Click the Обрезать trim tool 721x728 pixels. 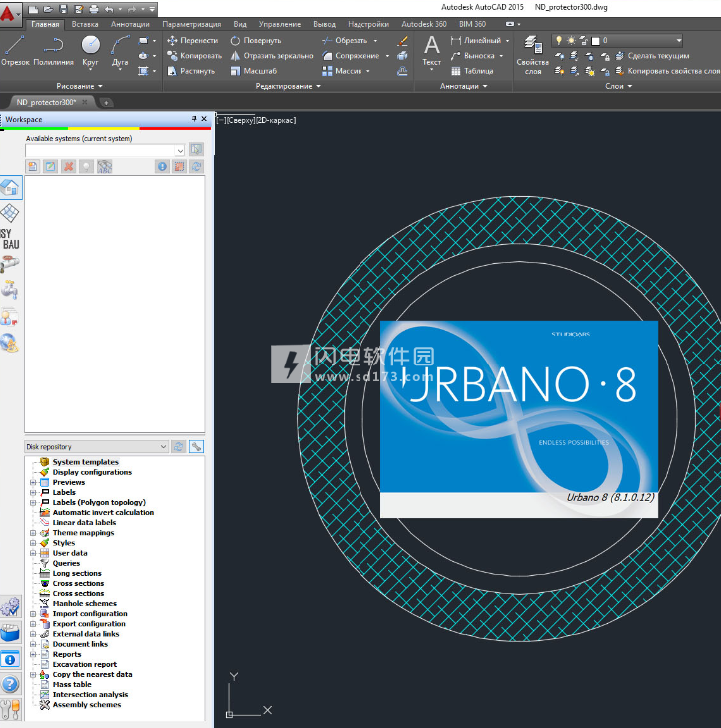(345, 40)
